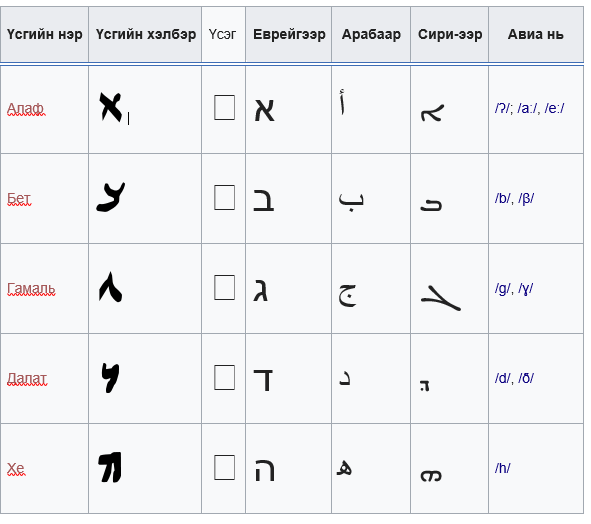Click the Aramaic Alaph letter shape image
591x524 pixels.
pos(111,107)
